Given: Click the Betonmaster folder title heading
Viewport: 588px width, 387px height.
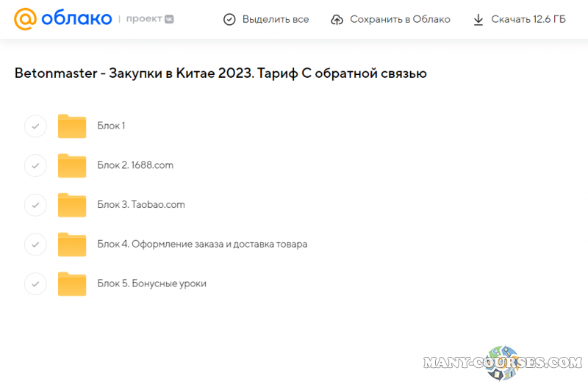Looking at the screenshot, I should [220, 73].
